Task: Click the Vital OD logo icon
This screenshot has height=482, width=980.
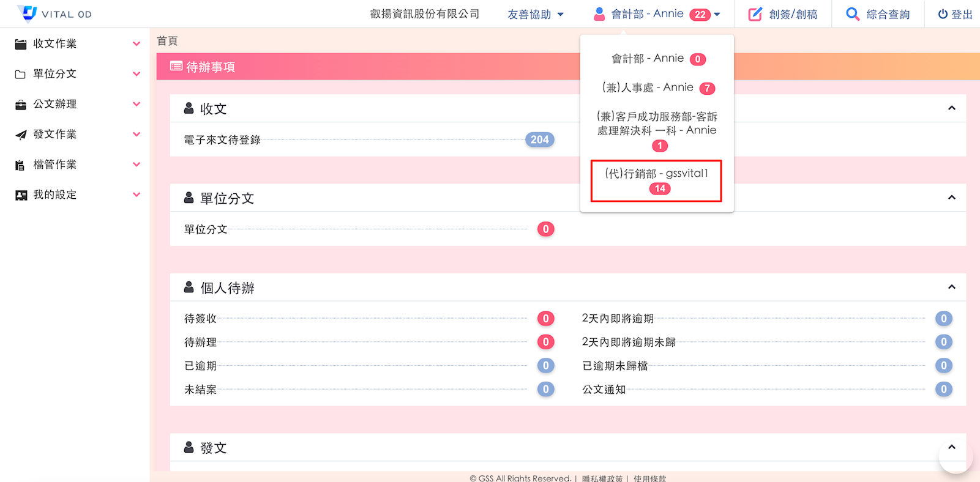Action: pyautogui.click(x=27, y=13)
